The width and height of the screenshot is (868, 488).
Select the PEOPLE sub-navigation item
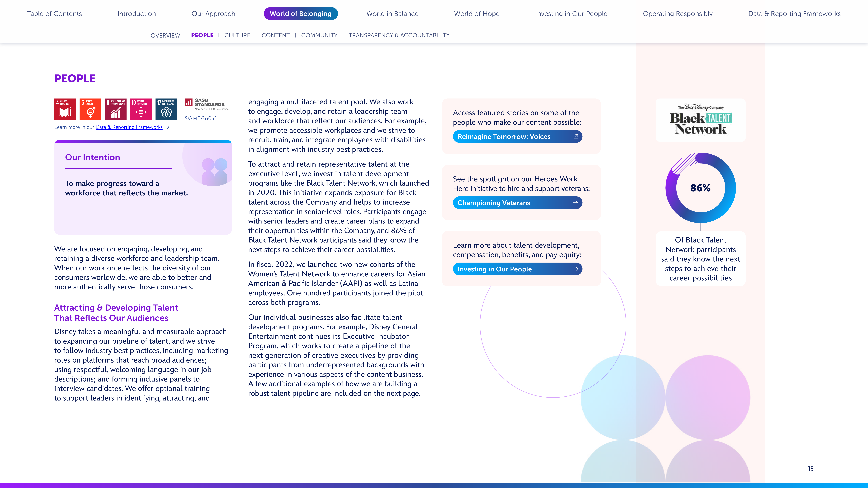[202, 35]
